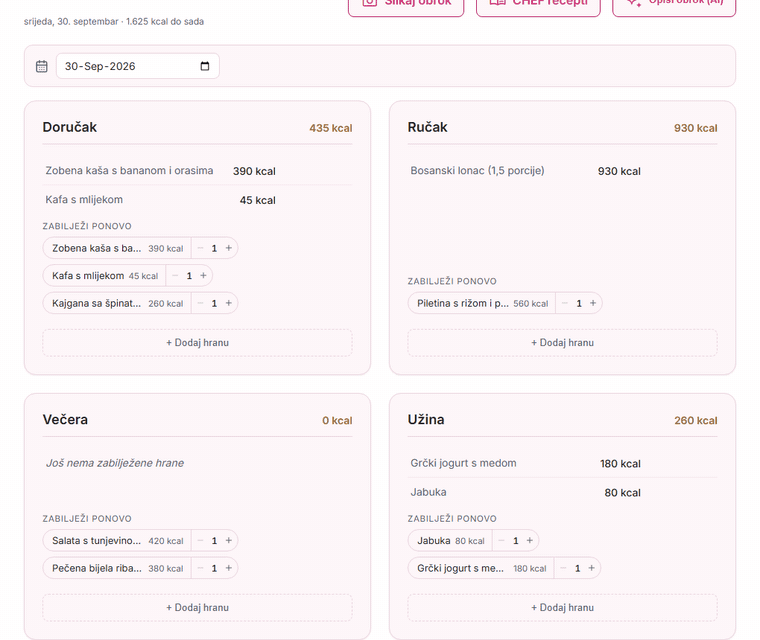
Task: Click the Večera heading
Action: coord(65,419)
